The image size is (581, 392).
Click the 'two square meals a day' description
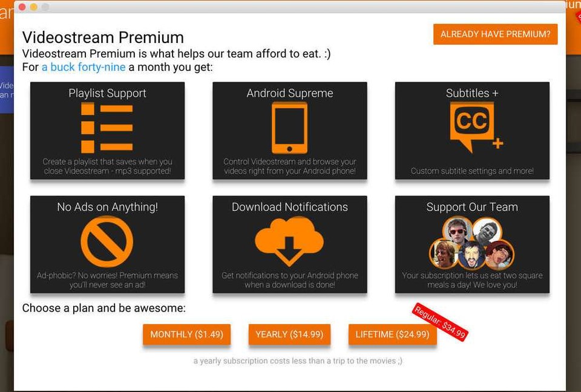(472, 280)
